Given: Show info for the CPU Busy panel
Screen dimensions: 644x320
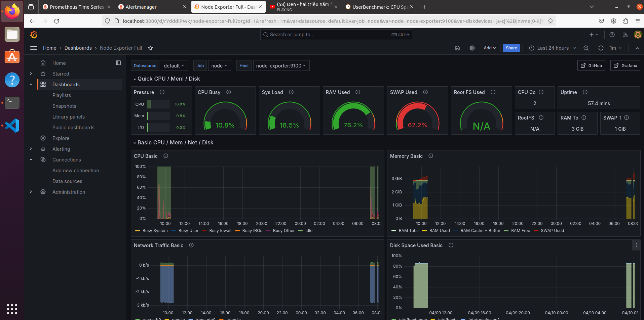Looking at the screenshot, I should 229,92.
